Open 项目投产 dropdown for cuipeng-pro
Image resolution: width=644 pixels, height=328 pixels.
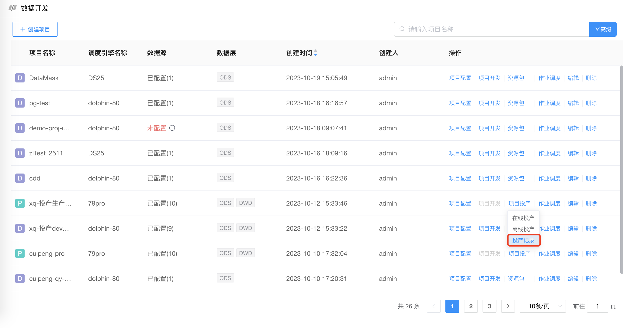[x=519, y=253]
